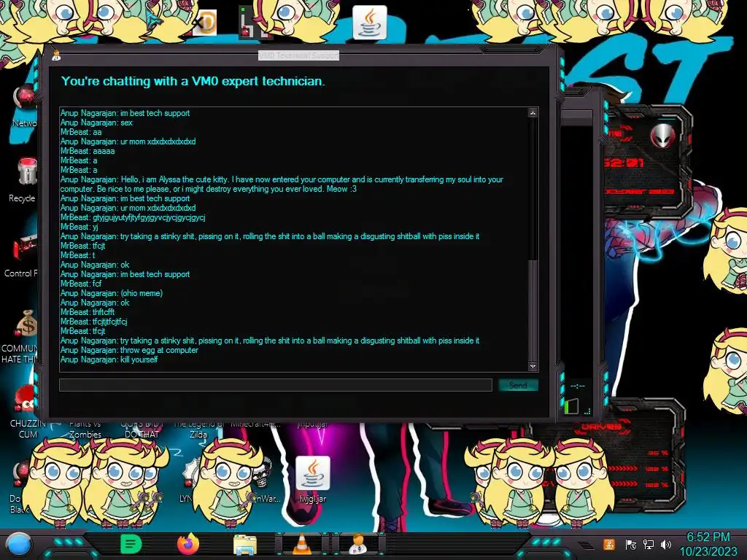Click the Legend of Zilda icon label
This screenshot has width=747, height=560.
(x=198, y=429)
